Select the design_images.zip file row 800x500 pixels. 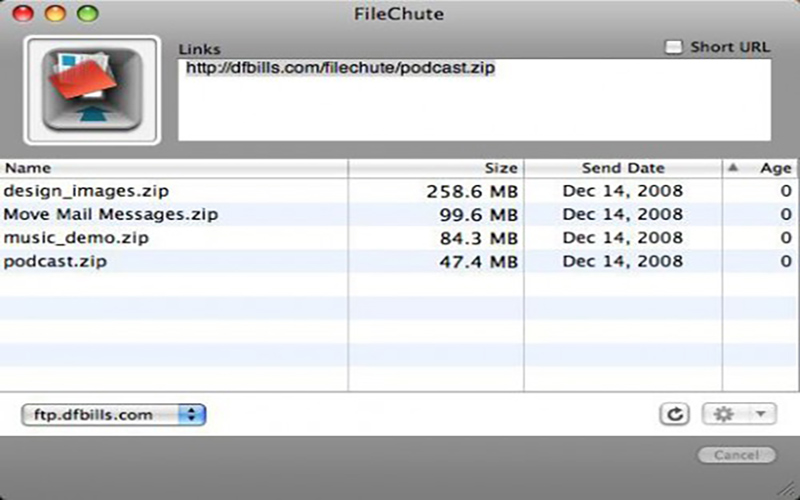398,191
